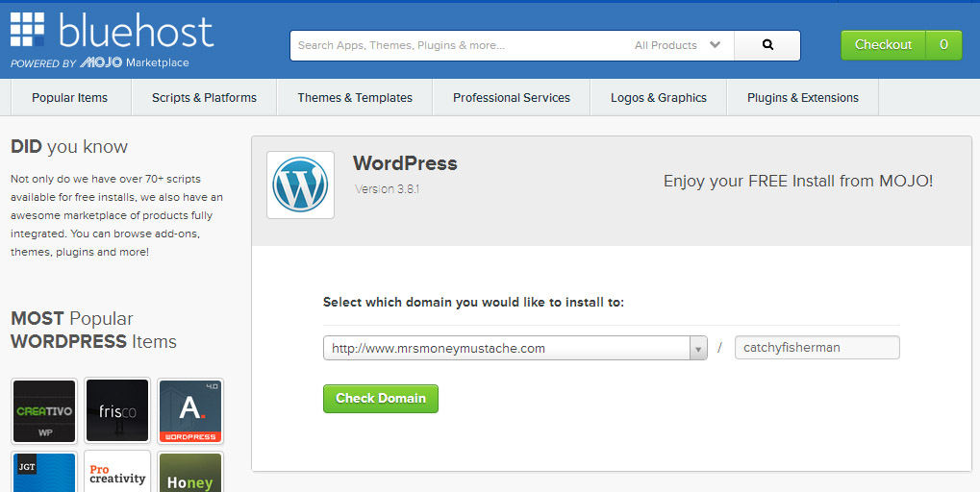980x492 pixels.
Task: Open the Frisco theme thumbnail
Action: tap(117, 410)
